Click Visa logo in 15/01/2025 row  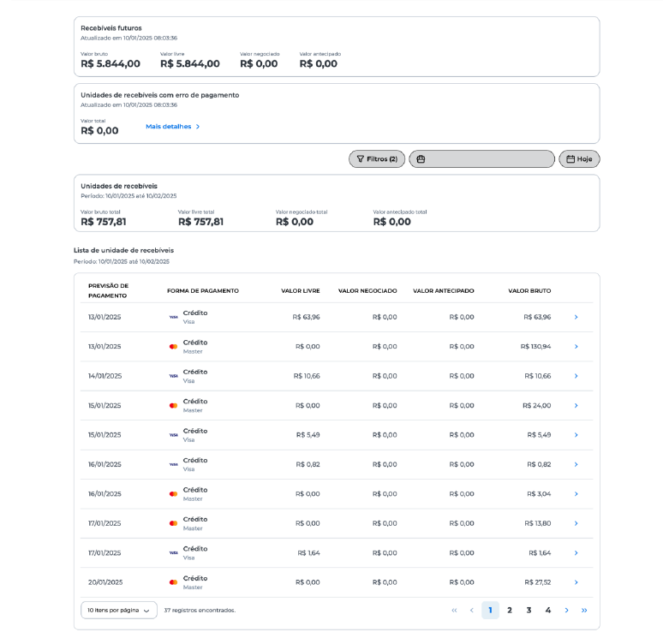[x=174, y=435]
